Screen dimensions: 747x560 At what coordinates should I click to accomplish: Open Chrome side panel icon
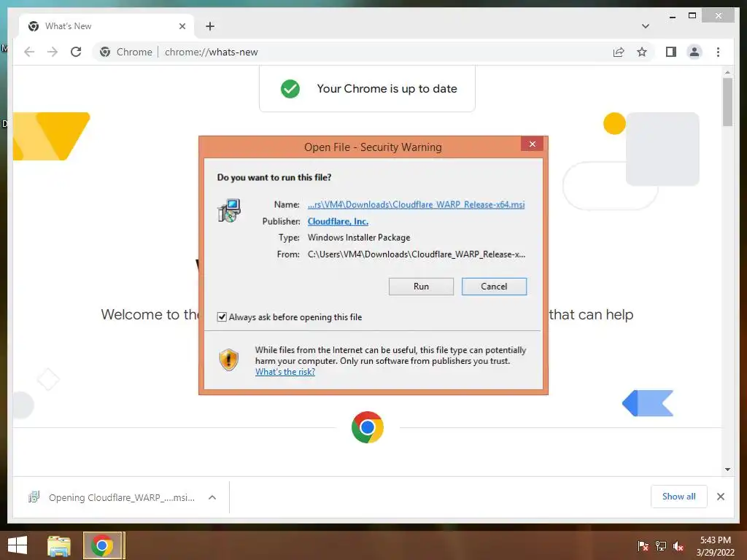(671, 52)
